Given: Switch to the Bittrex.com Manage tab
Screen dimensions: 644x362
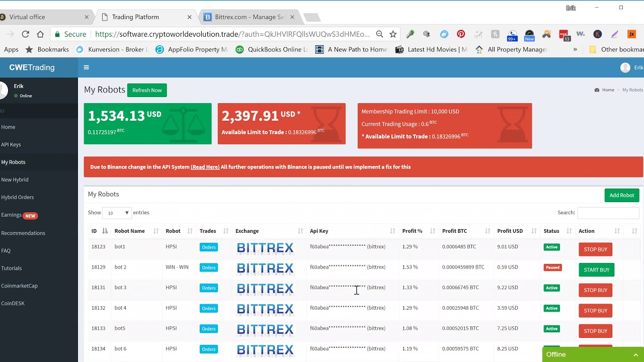Looking at the screenshot, I should [x=249, y=17].
